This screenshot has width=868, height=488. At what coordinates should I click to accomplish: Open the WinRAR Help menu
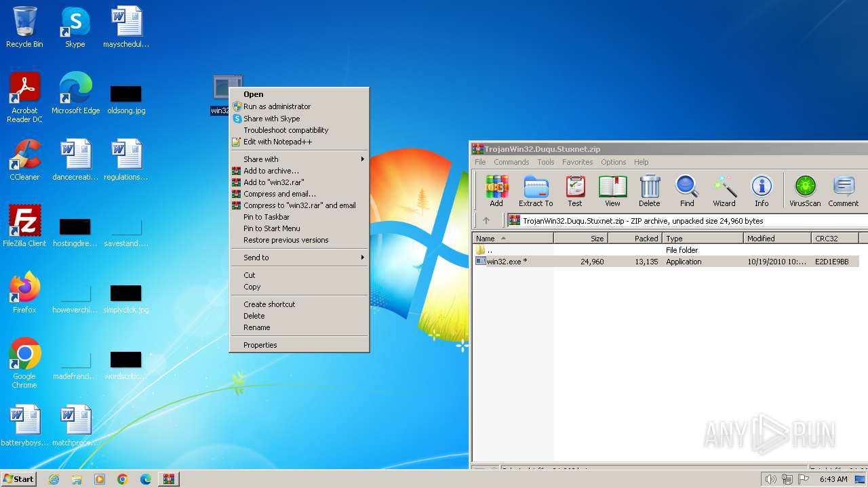[x=641, y=162]
